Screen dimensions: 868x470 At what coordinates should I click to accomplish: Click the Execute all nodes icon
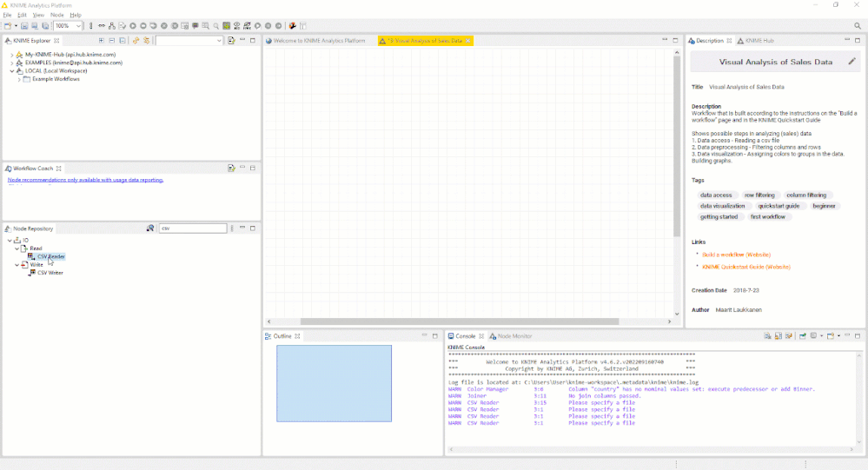(x=142, y=26)
